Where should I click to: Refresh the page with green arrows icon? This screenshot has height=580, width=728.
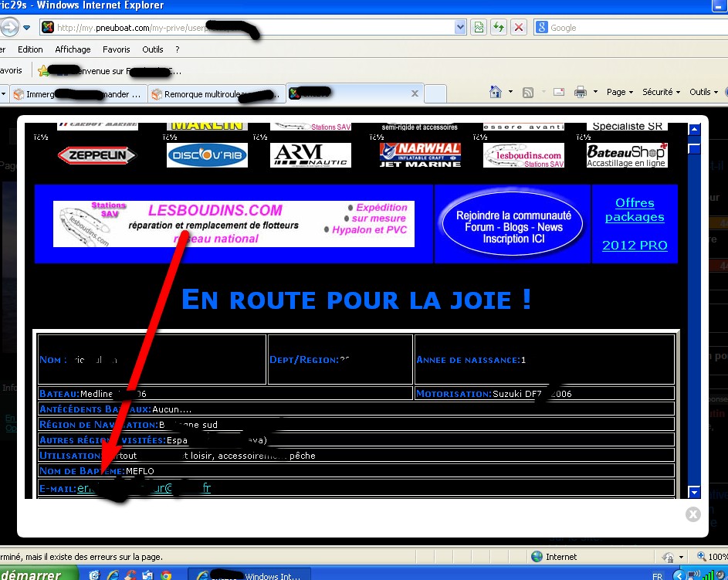[499, 28]
